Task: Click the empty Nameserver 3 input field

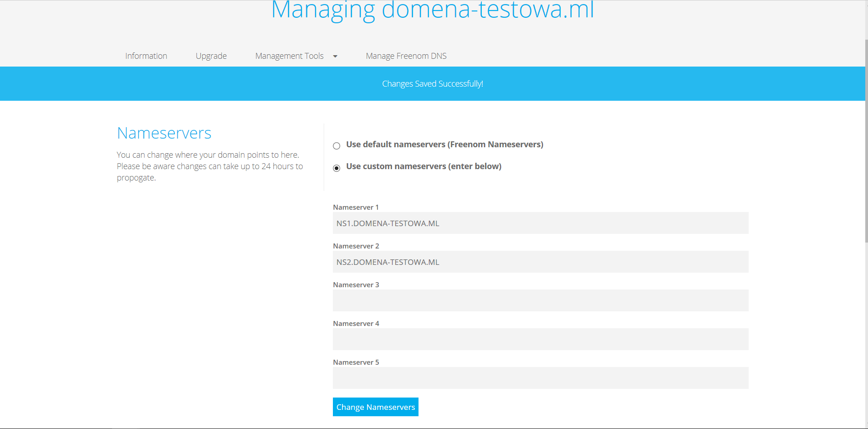Action: (540, 300)
